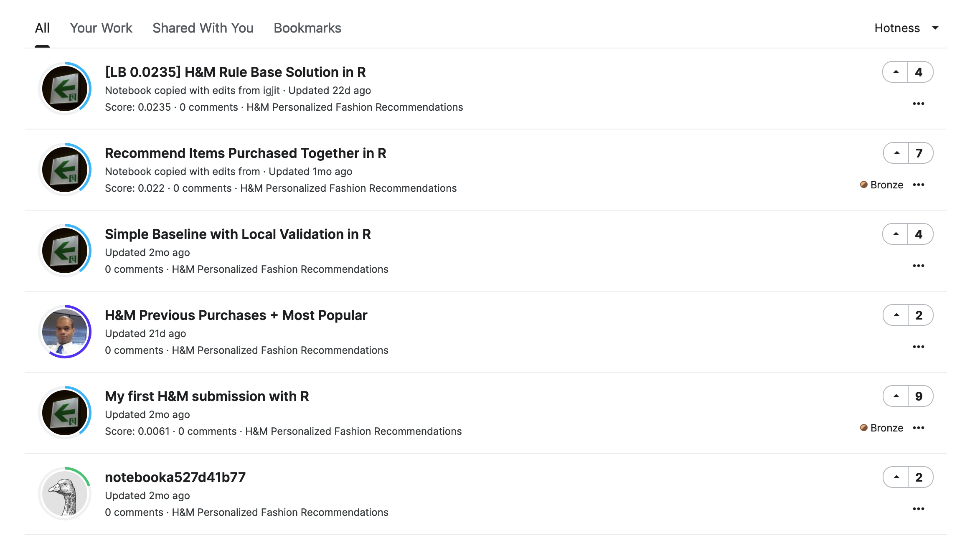Open more options for H&M Previous Purchases

pyautogui.click(x=918, y=347)
